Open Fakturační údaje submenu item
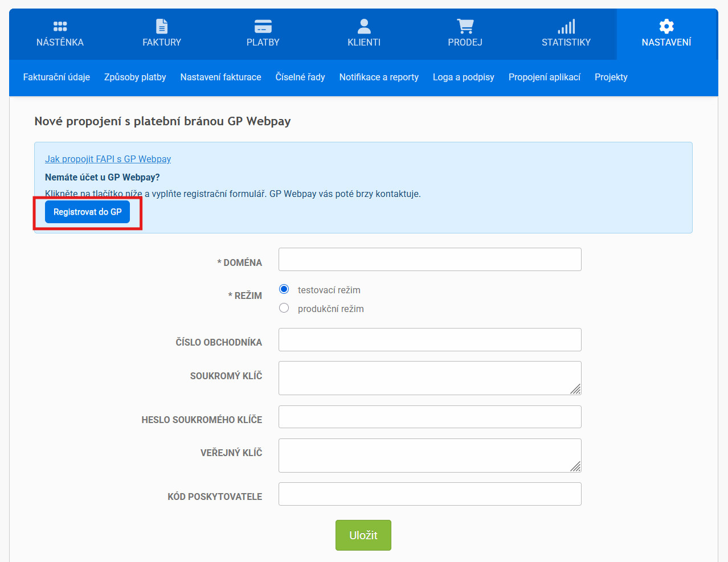Viewport: 728px width, 562px height. (x=56, y=77)
